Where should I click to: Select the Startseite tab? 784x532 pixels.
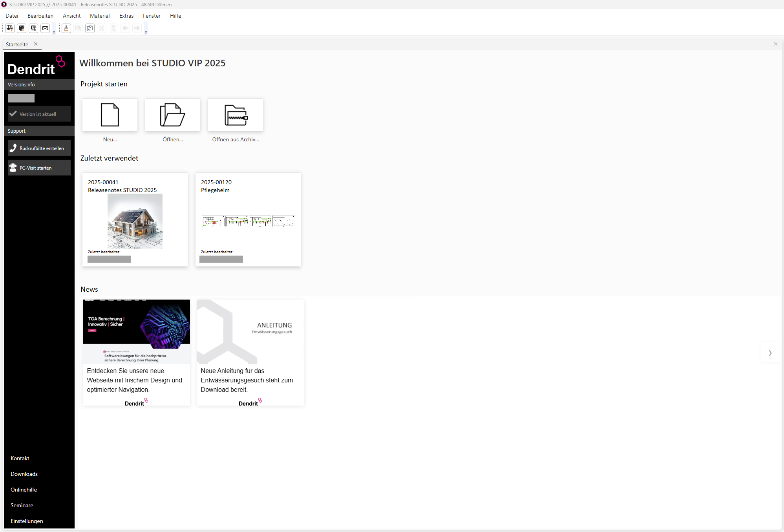17,44
